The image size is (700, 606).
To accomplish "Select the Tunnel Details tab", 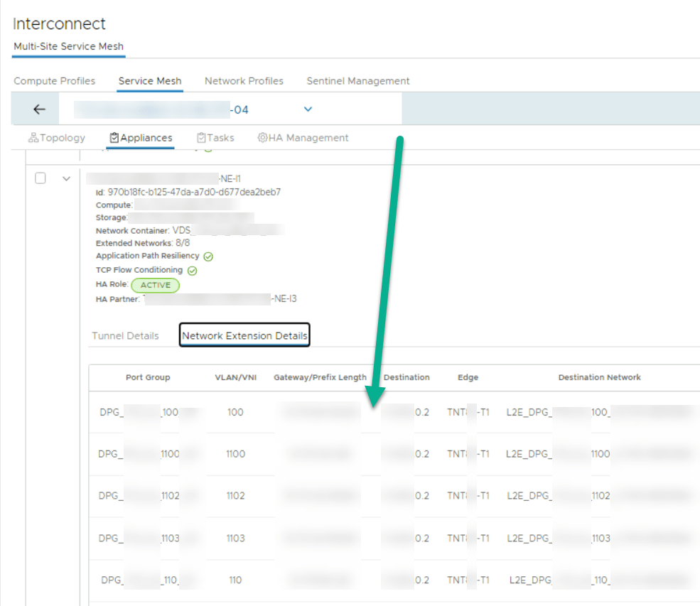I will tap(125, 336).
